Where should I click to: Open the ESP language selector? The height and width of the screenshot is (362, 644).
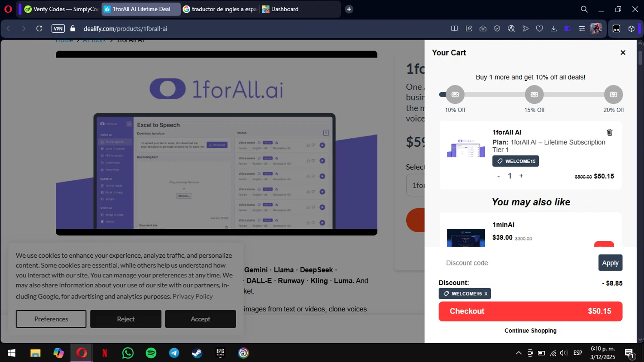(x=578, y=353)
